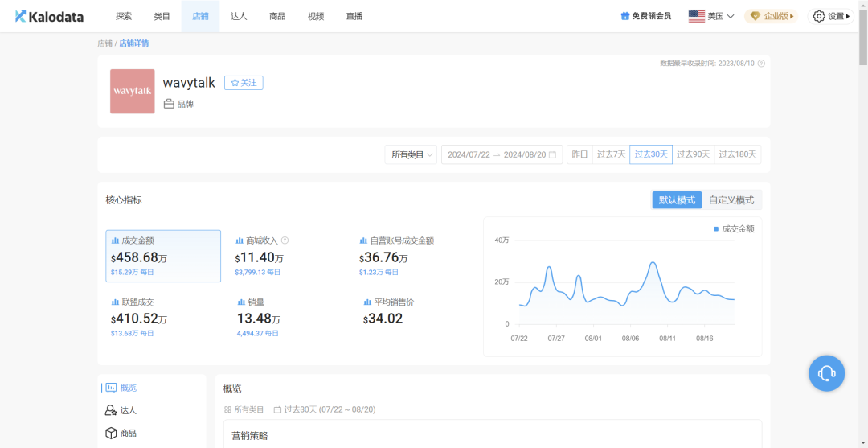
Task: Click the calendar icon in date range field
Action: pyautogui.click(x=552, y=155)
